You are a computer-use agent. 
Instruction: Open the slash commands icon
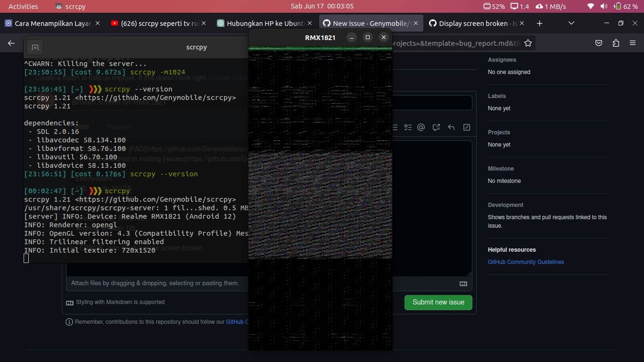[x=466, y=127]
